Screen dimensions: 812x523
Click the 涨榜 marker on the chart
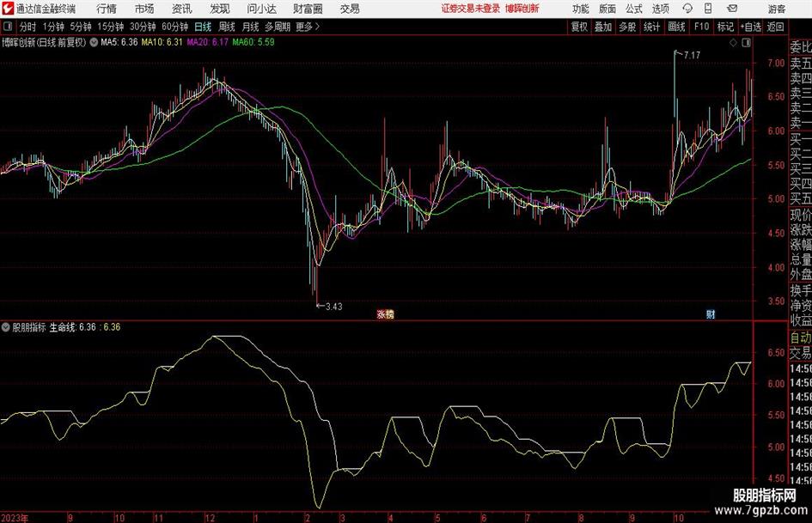coord(385,314)
